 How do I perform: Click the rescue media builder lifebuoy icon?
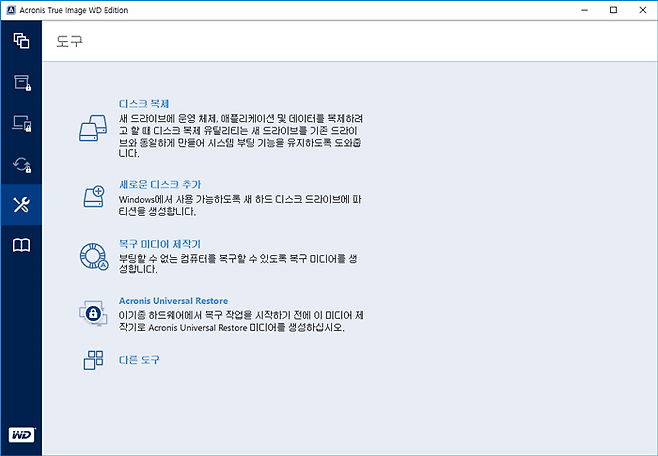tap(94, 256)
